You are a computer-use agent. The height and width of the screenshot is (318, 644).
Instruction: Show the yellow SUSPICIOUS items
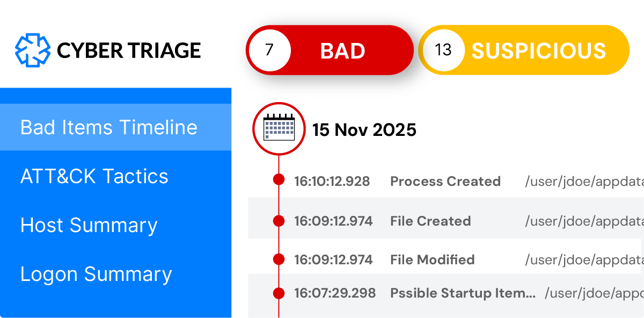click(x=539, y=50)
